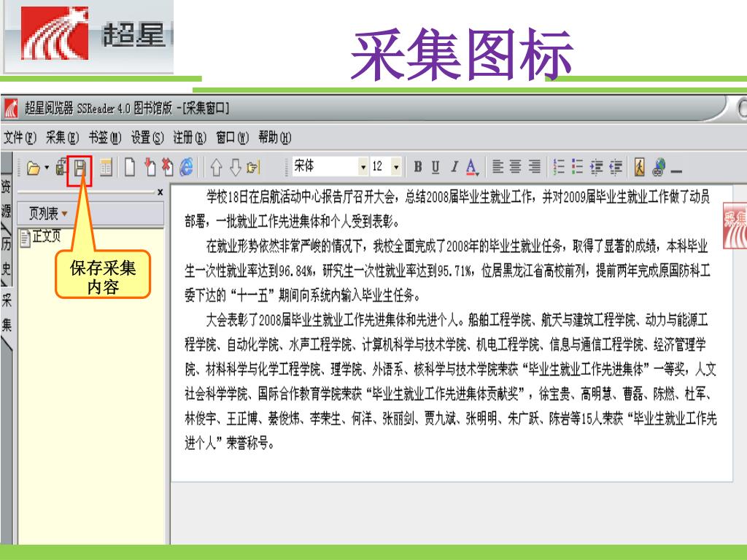Open the 窗口(W) menu
747x560 pixels.
(x=233, y=138)
